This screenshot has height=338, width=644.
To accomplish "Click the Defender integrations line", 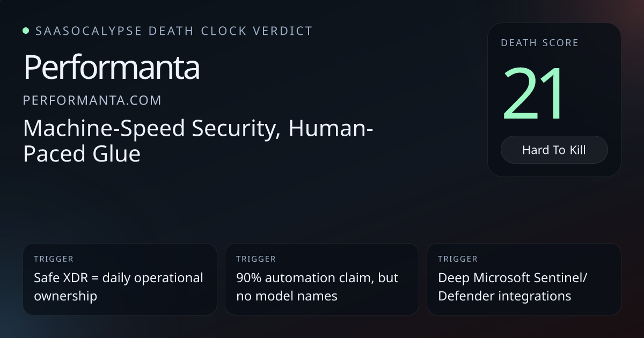I will point(504,296).
